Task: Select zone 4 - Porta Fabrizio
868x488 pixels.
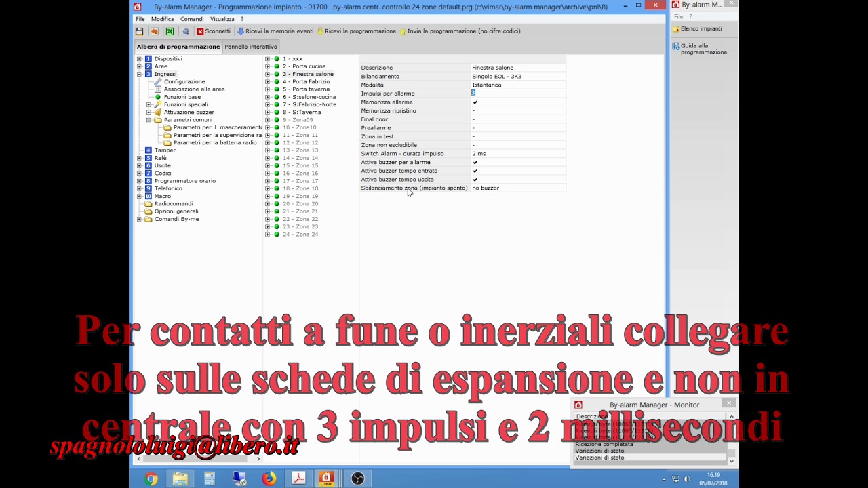Action: coord(306,81)
